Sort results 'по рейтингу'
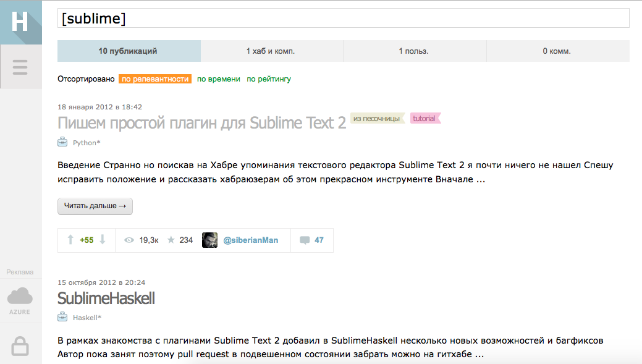642x364 pixels. [269, 79]
